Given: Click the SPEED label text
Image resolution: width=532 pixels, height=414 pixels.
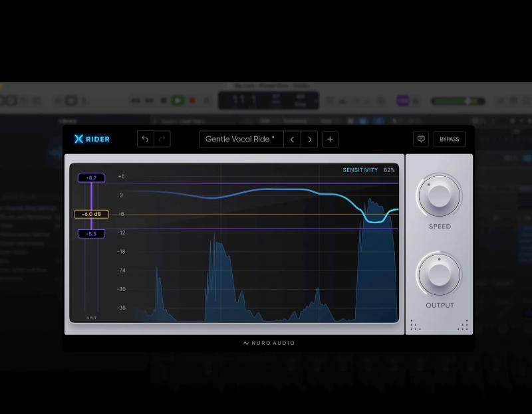Looking at the screenshot, I should click(440, 227).
